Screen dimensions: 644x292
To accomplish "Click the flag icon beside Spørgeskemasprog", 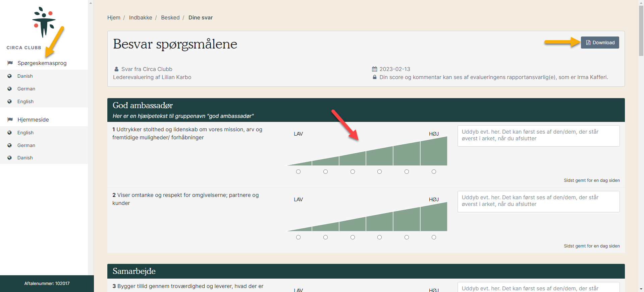I will pyautogui.click(x=10, y=63).
